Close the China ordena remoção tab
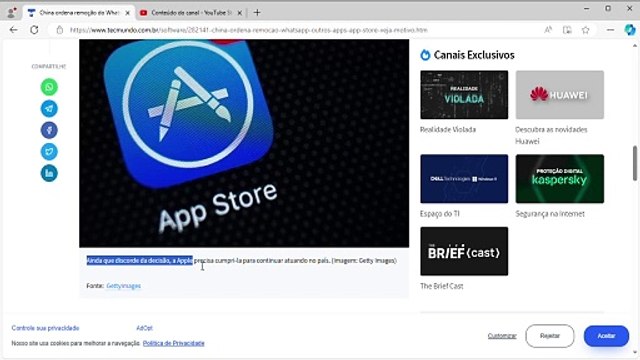 click(x=127, y=13)
